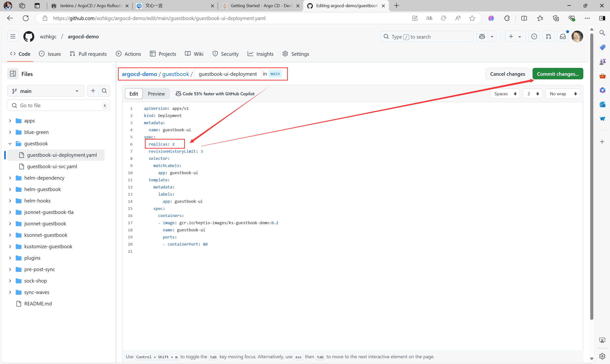610x364 pixels.
Task: Open the Pull requests tab
Action: (88, 54)
